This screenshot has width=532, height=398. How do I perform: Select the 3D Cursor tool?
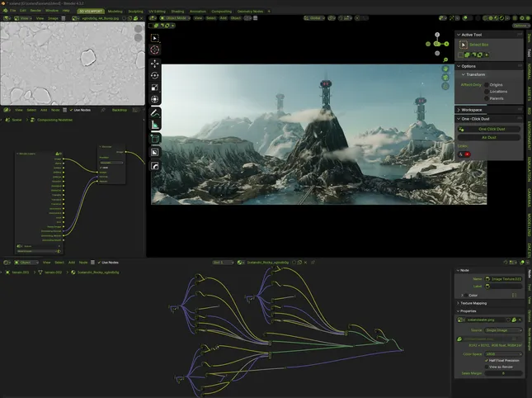click(155, 50)
